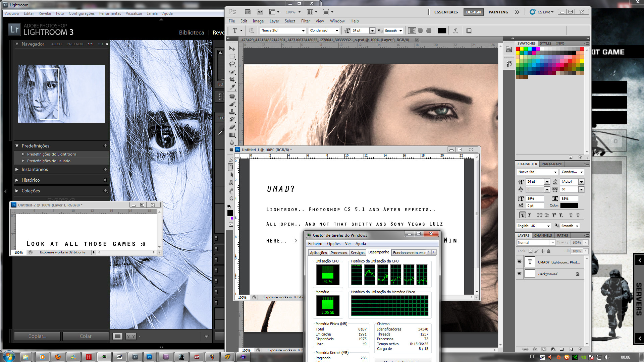The width and height of the screenshot is (644, 362).
Task: Expand Histórico panel in Lightroom
Action: pos(17,180)
